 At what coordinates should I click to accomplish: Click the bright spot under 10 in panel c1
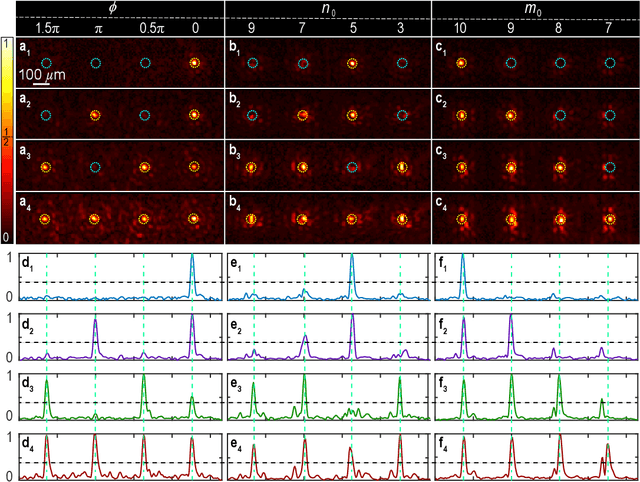pos(461,63)
